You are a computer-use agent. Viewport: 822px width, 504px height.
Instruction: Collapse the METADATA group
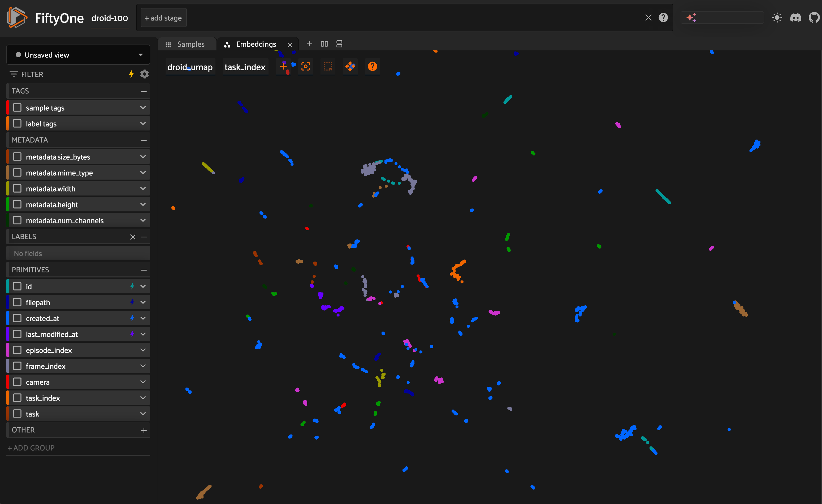click(144, 140)
